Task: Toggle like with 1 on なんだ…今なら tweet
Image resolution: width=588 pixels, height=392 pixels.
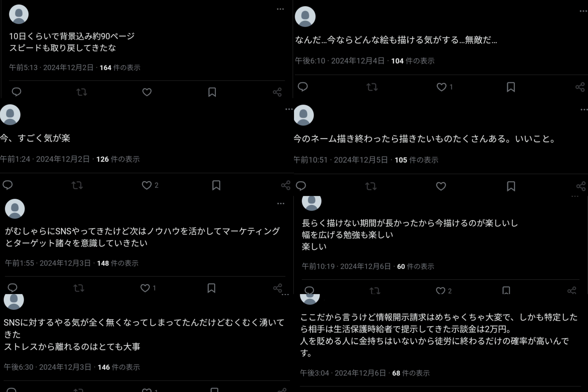Action: 445,87
